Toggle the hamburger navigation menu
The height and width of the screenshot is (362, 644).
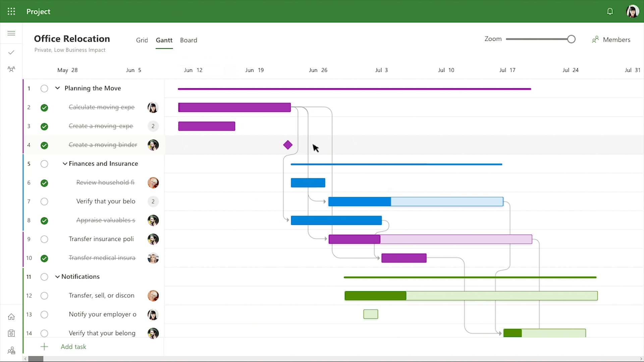11,33
